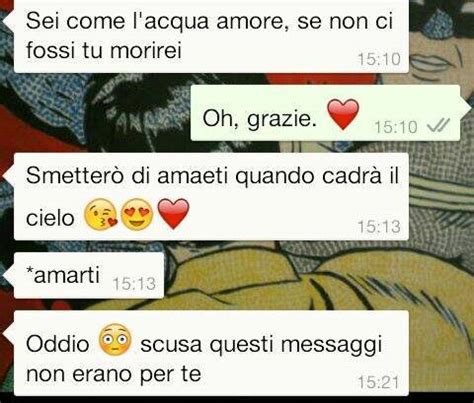Tap the 15:13 timestamp in the cielo message
The height and width of the screenshot is (403, 474).
coord(379,227)
